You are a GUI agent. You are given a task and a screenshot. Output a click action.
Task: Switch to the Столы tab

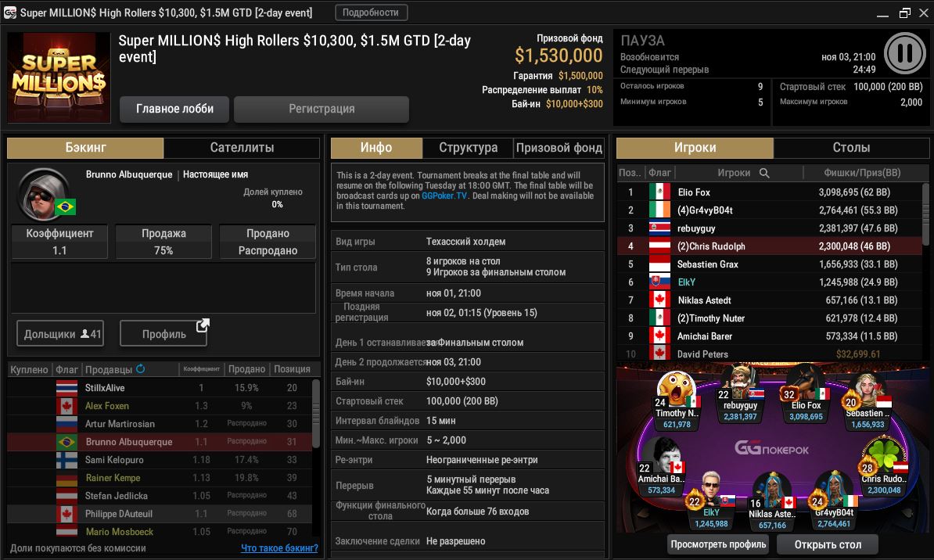pyautogui.click(x=851, y=148)
